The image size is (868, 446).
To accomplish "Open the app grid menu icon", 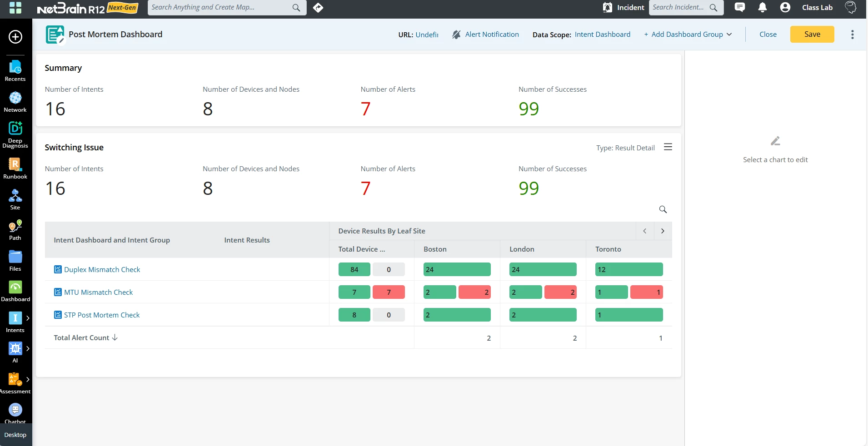I will click(x=15, y=8).
